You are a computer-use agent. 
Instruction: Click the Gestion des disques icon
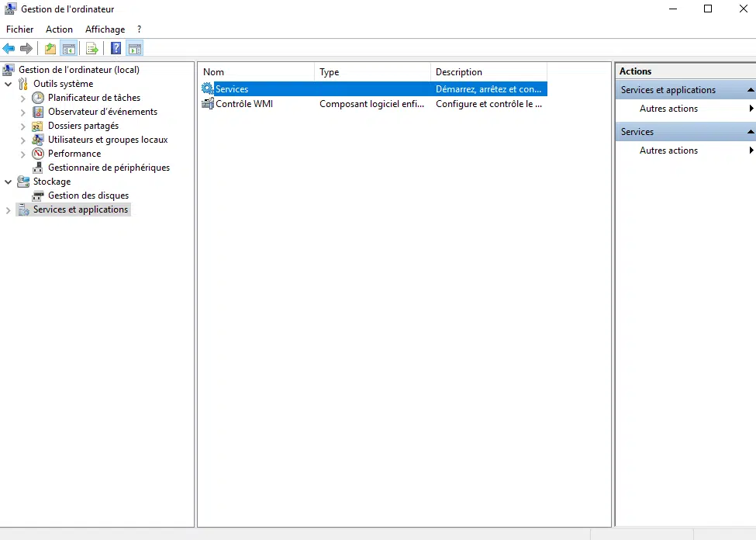pos(38,196)
